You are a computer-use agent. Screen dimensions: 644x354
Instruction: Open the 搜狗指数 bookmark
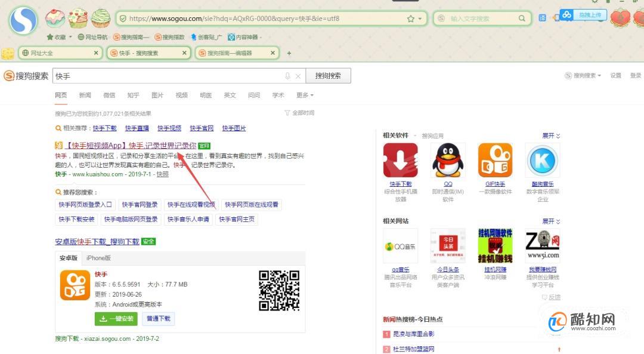tap(169, 37)
